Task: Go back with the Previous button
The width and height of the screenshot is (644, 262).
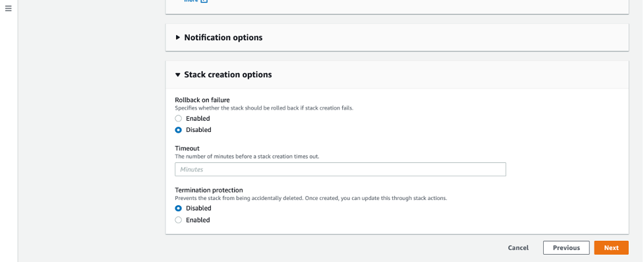Action: click(x=566, y=247)
